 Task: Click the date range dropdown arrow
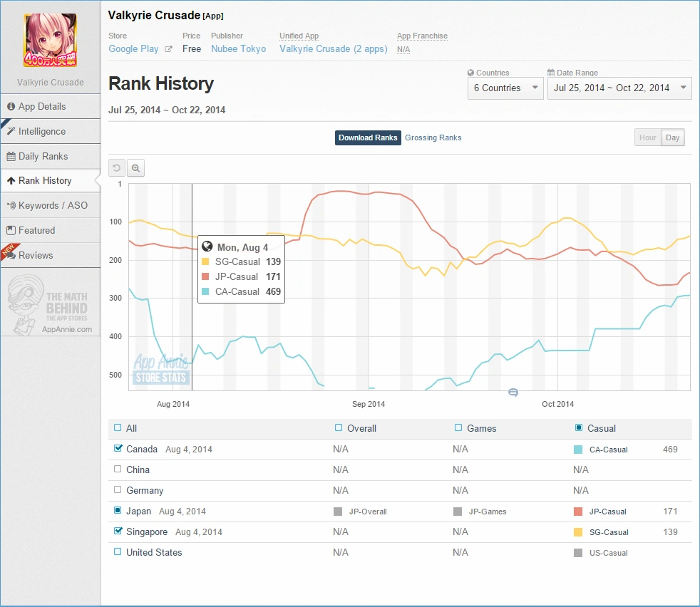(x=683, y=88)
